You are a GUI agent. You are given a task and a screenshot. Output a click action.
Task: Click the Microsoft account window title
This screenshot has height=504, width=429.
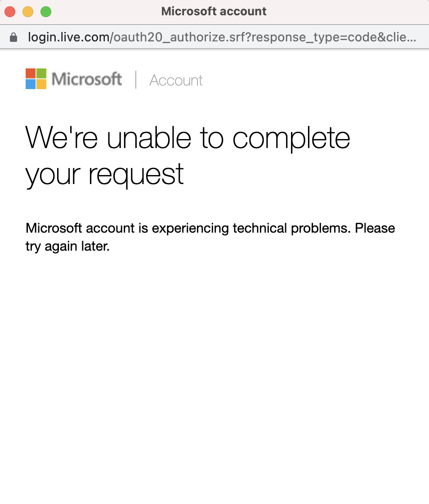(x=214, y=11)
